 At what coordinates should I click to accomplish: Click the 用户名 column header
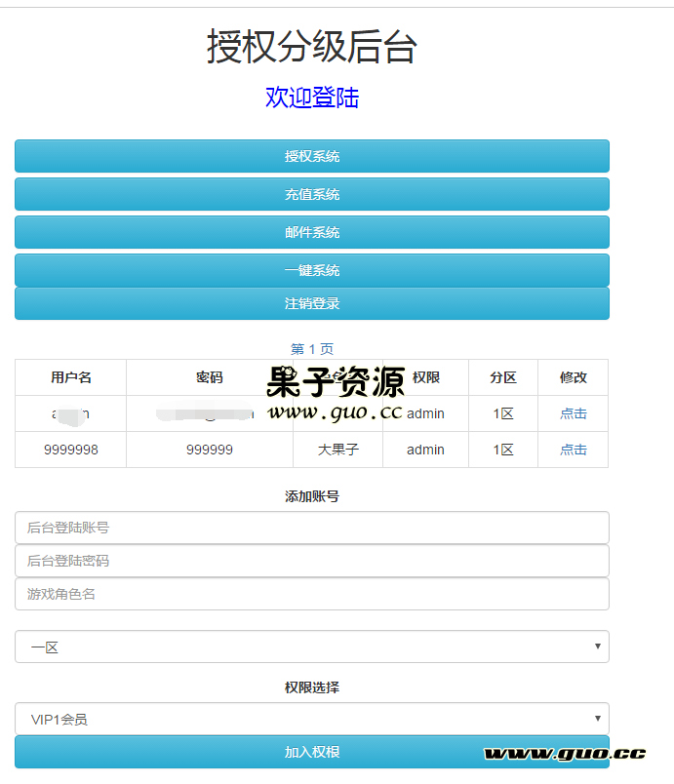(x=71, y=377)
